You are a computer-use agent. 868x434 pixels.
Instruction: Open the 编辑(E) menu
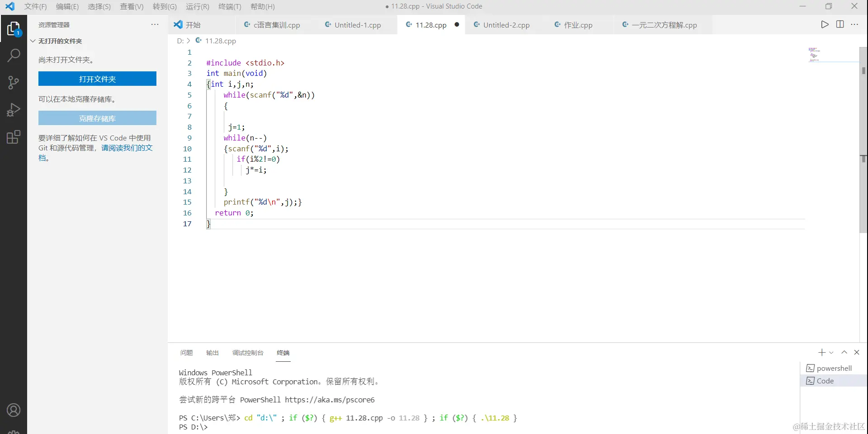pos(67,6)
